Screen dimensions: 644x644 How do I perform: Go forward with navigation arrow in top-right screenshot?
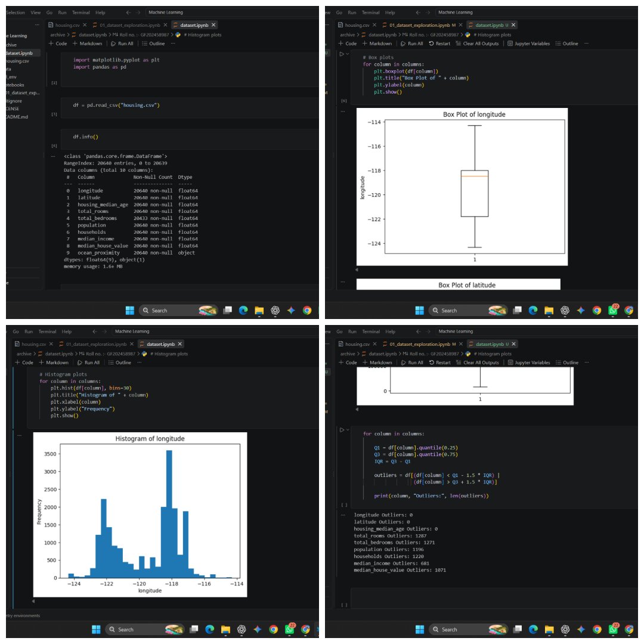[x=428, y=13]
